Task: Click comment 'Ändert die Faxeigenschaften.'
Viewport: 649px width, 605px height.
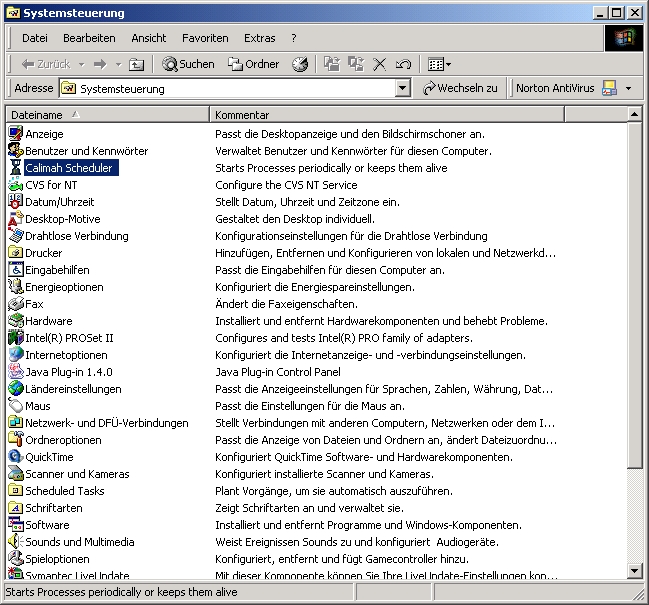Action: pyautogui.click(x=286, y=304)
